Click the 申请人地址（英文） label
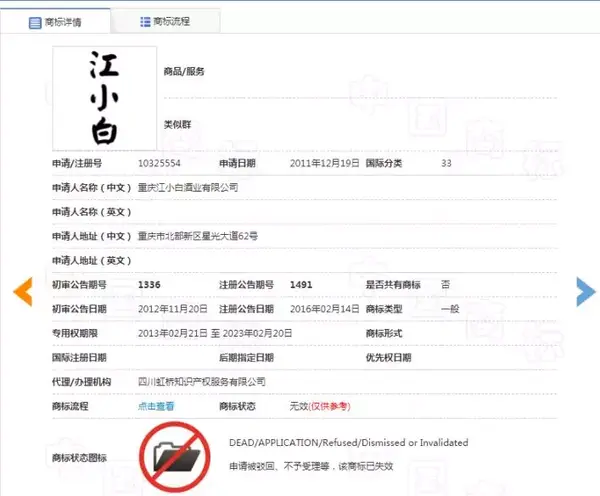Screen dimensions: 600x496 click(x=92, y=261)
